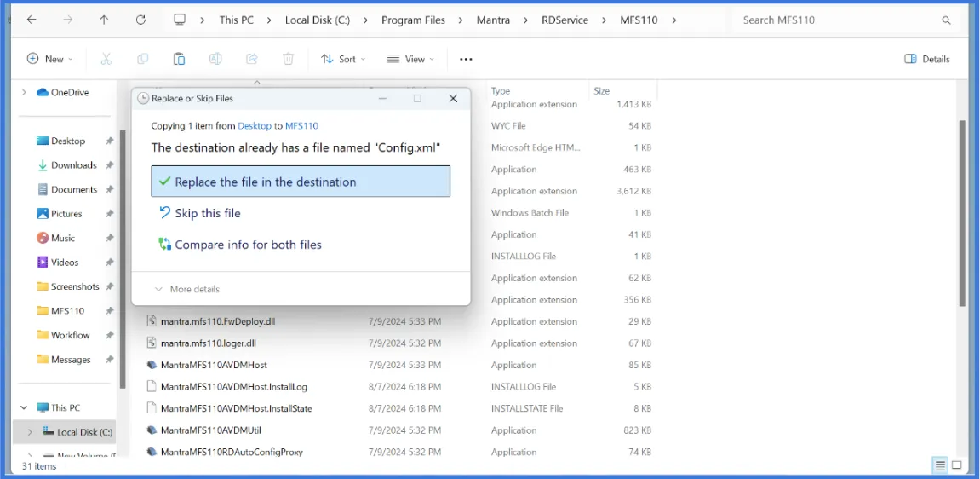Image resolution: width=980 pixels, height=479 pixels.
Task: Refresh the current folder view
Action: [x=140, y=20]
